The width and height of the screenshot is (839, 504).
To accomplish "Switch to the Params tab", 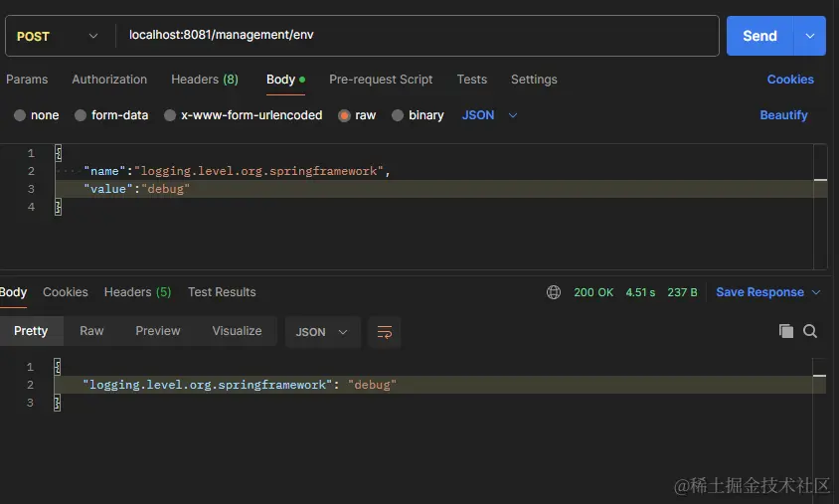I will coord(27,80).
